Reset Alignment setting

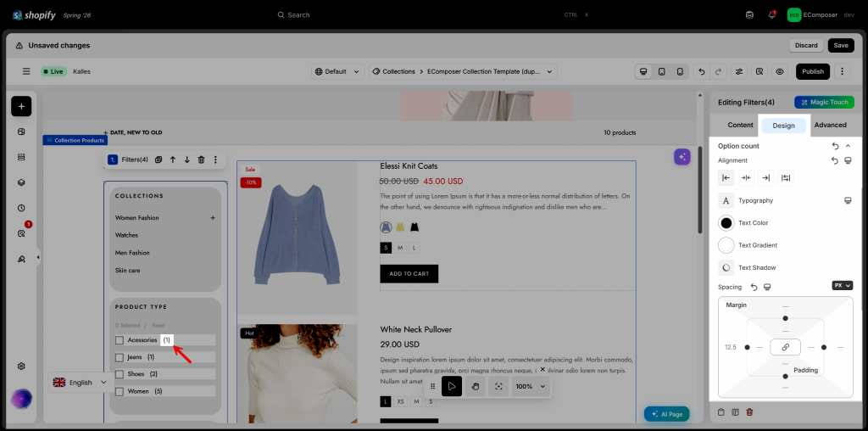(x=835, y=160)
